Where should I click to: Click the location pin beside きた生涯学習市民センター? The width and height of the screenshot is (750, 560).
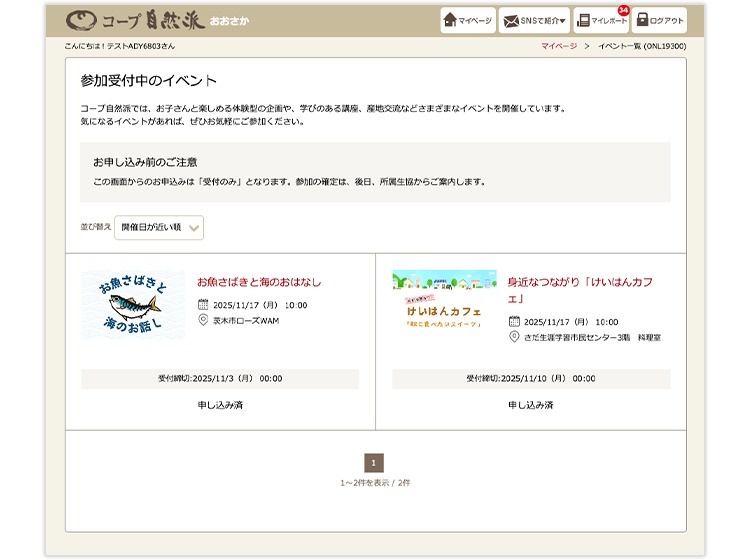(x=514, y=337)
